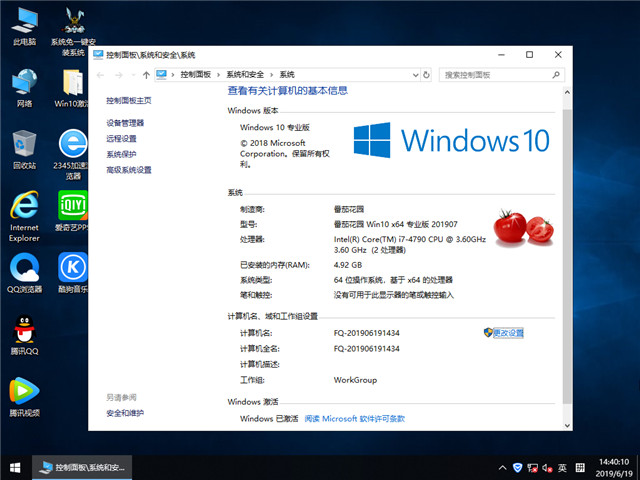The width and height of the screenshot is (640, 480).
Task: Go up one level arrow
Action: click(146, 75)
